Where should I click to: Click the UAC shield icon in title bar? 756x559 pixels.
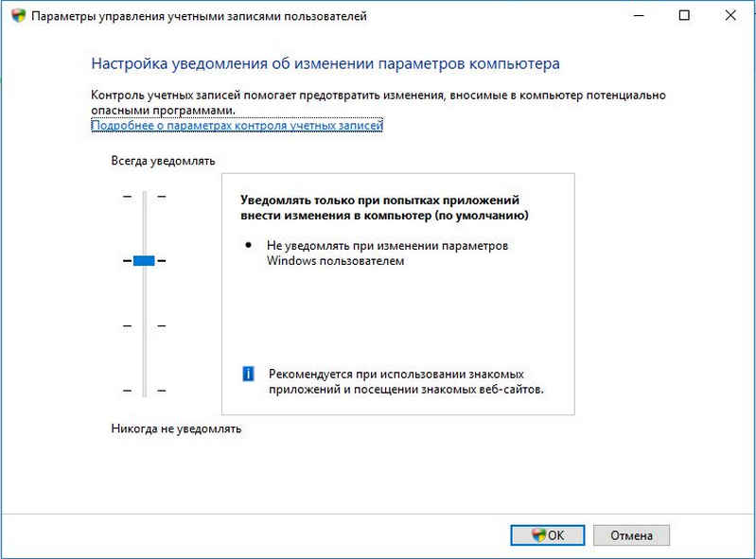tap(18, 15)
